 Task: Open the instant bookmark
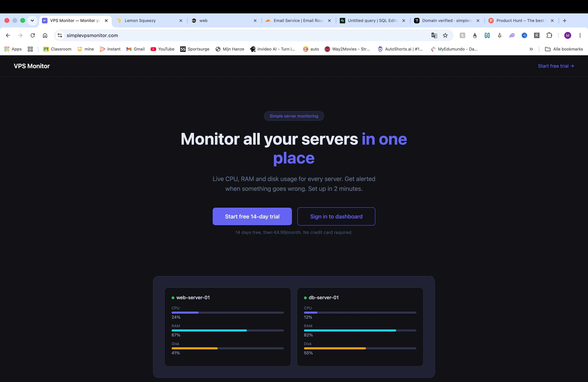pos(110,49)
